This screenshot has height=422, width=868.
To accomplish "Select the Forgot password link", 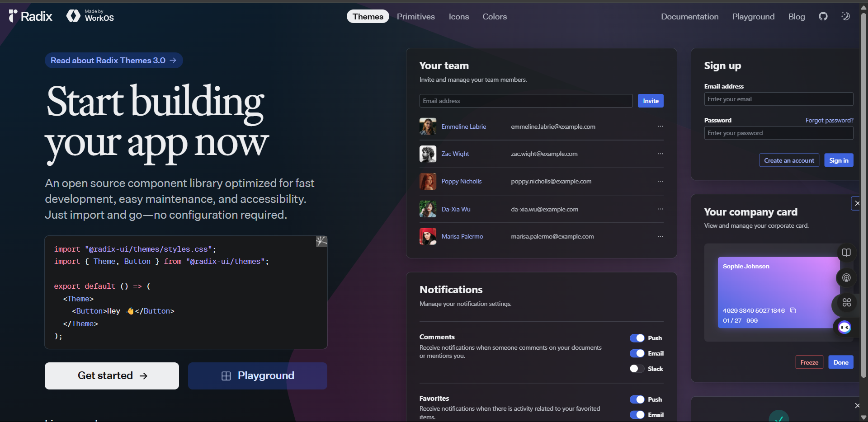I will click(x=829, y=120).
